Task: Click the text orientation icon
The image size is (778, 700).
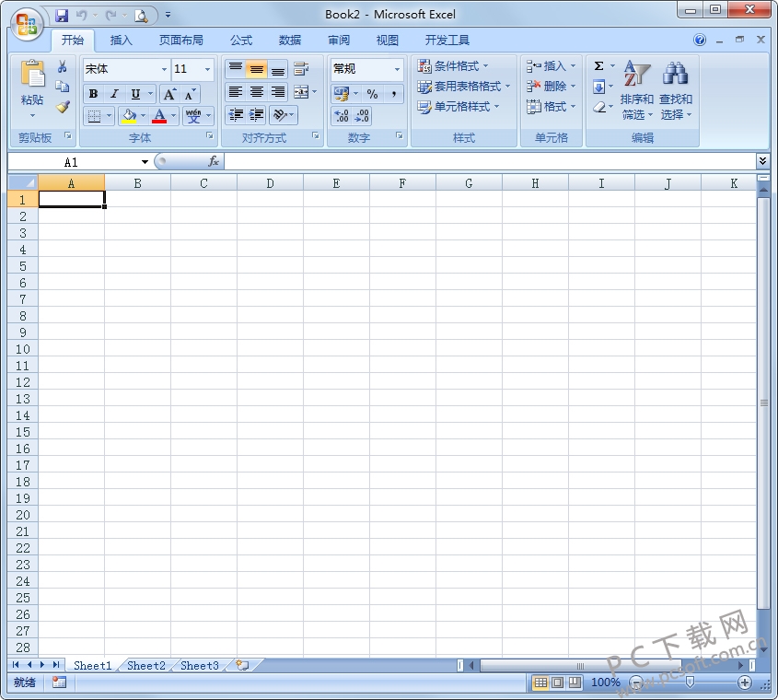Action: tap(280, 115)
